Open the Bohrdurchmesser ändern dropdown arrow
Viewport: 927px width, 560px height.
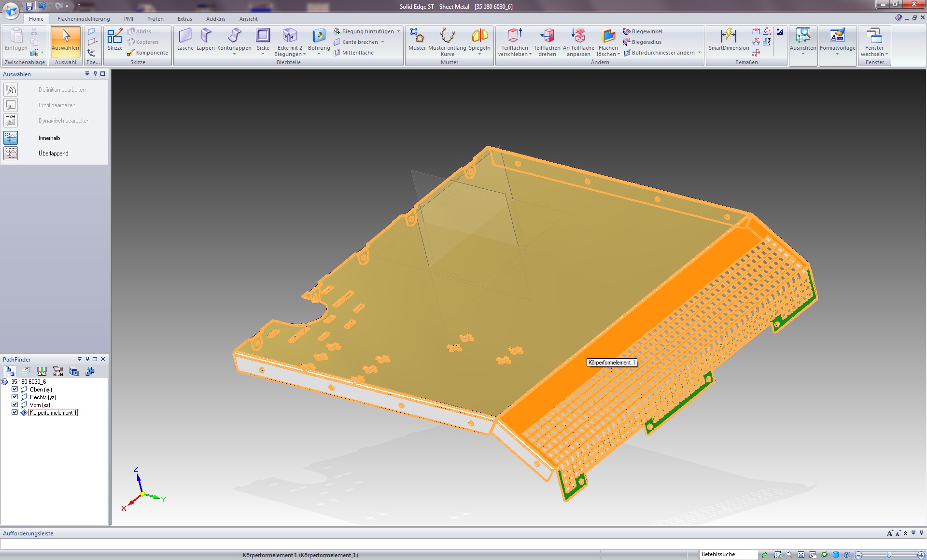(699, 53)
